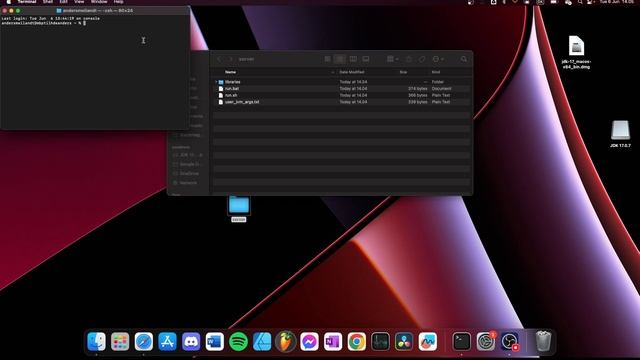This screenshot has width=640, height=360.
Task: Click the Finder forward arrow
Action: [x=231, y=59]
